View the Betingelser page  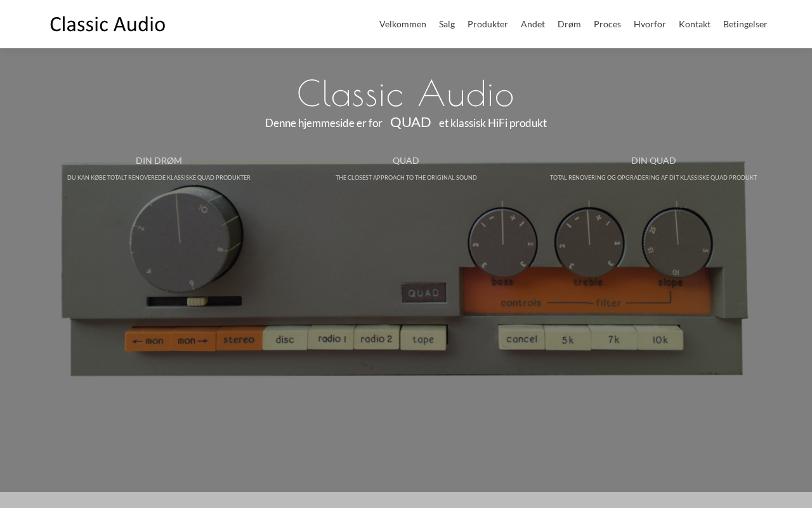(x=745, y=24)
